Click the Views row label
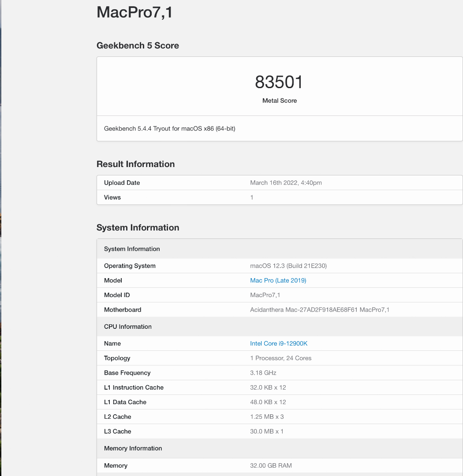Image resolution: width=463 pixels, height=476 pixels. pyautogui.click(x=112, y=197)
